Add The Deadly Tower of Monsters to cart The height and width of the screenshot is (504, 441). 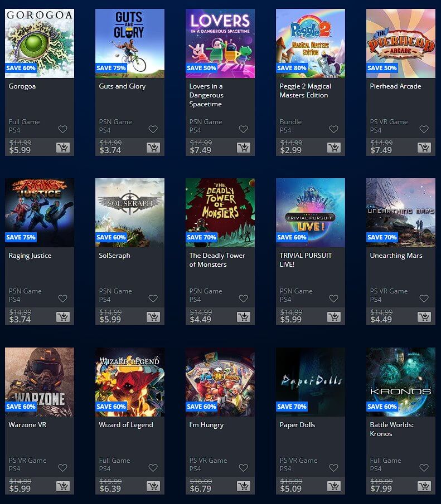click(243, 317)
